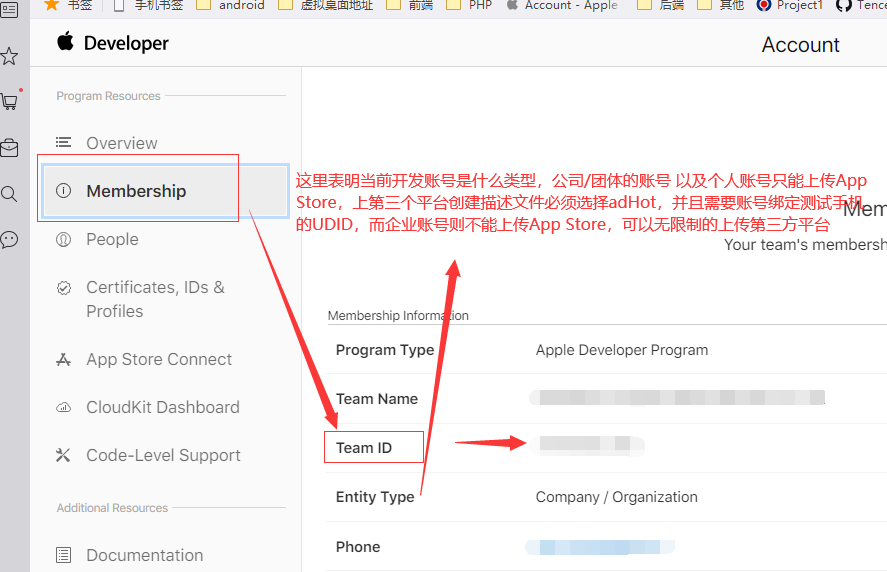The width and height of the screenshot is (887, 572).
Task: Open the People section
Action: point(112,239)
